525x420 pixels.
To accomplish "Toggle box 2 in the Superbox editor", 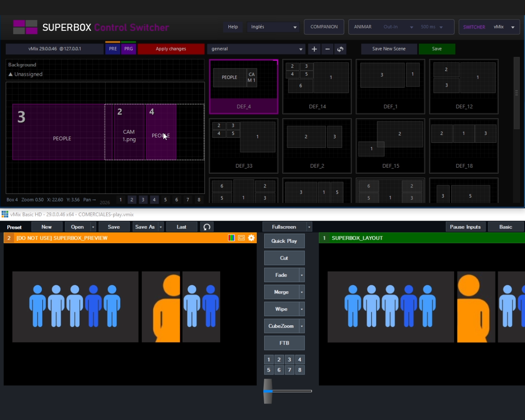I will coord(132,200).
